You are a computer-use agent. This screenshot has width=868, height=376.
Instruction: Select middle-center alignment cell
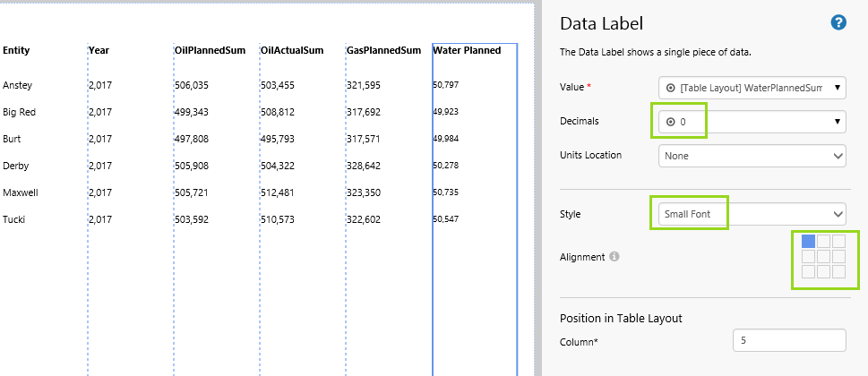point(823,256)
